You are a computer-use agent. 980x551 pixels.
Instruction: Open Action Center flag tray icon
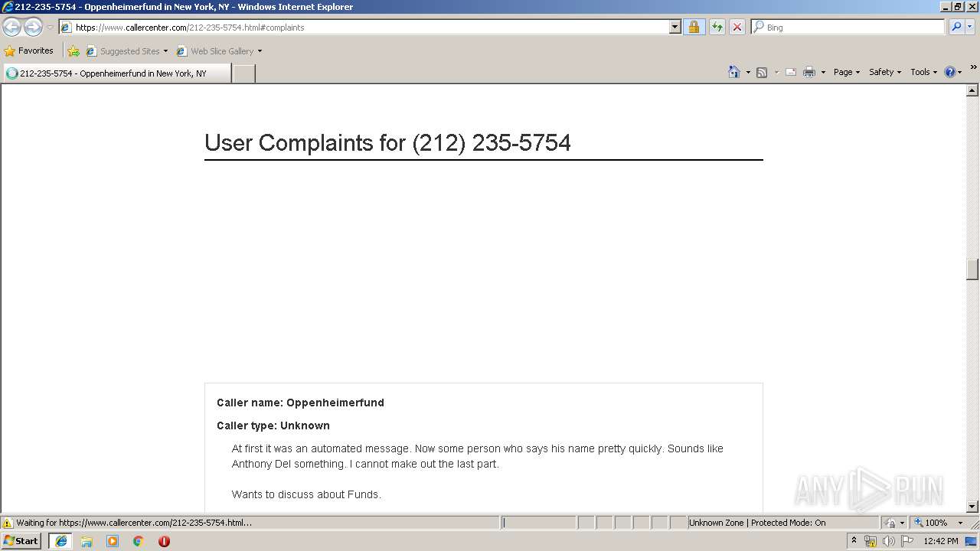(907, 541)
